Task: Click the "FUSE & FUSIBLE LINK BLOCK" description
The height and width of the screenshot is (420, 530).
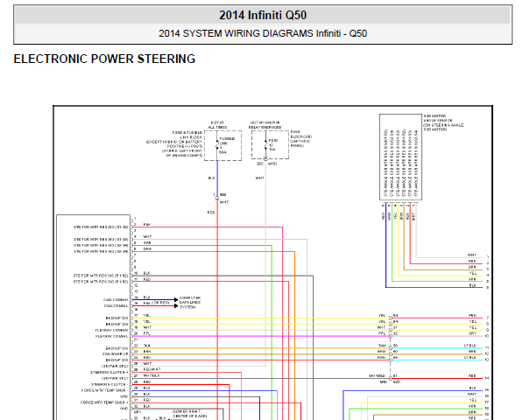Action: [x=174, y=144]
